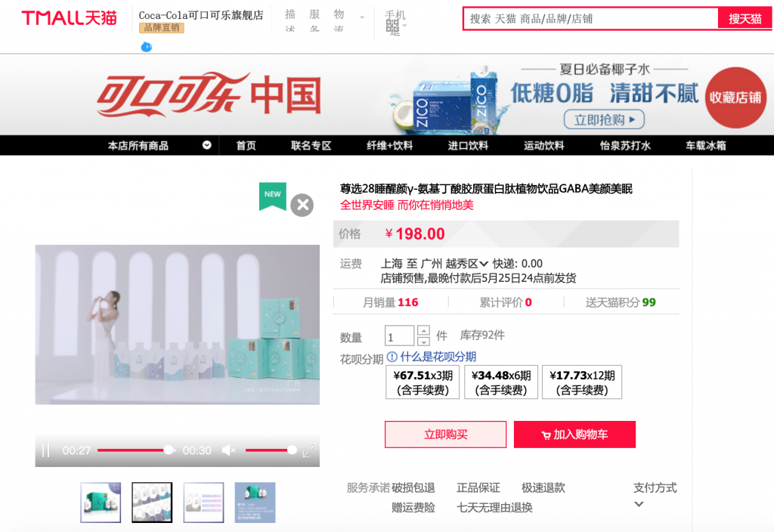This screenshot has height=532, width=774.
Task: Click the quantity input field
Action: tap(399, 336)
